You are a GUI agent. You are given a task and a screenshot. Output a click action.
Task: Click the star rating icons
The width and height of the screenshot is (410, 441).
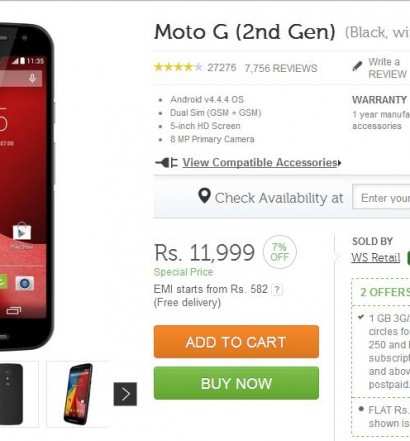178,67
